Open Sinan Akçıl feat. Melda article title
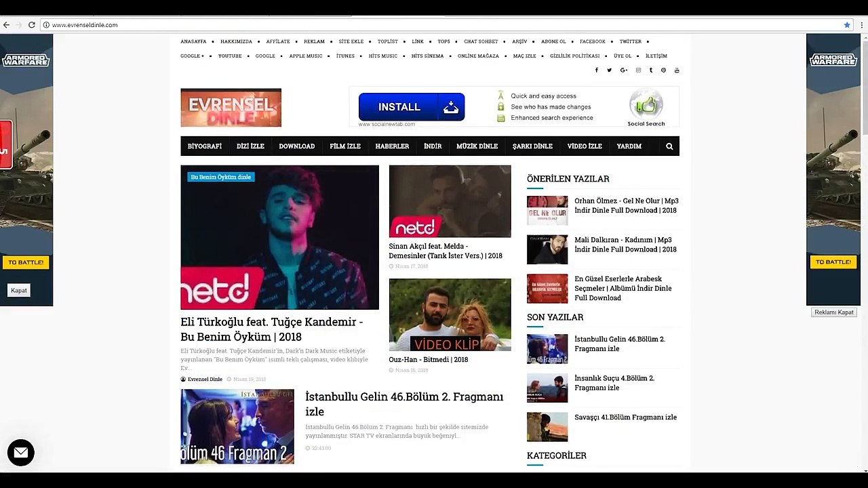This screenshot has height=488, width=868. [x=446, y=251]
